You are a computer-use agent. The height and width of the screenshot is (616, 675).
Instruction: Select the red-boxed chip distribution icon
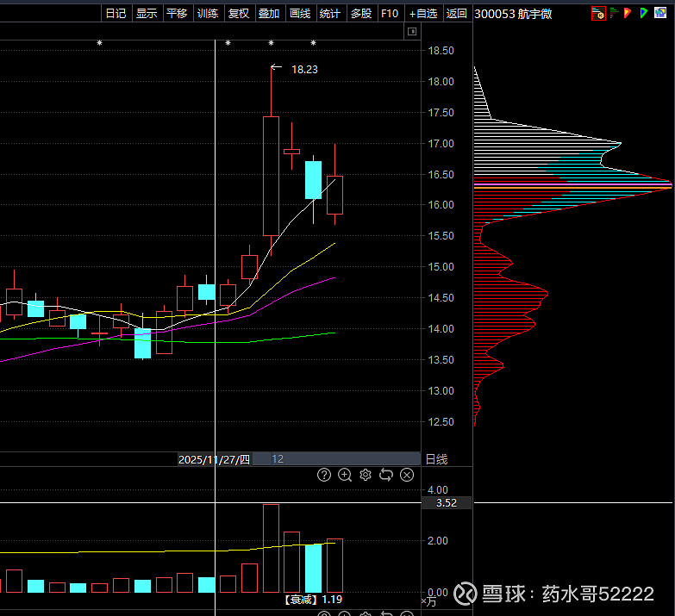(x=598, y=13)
